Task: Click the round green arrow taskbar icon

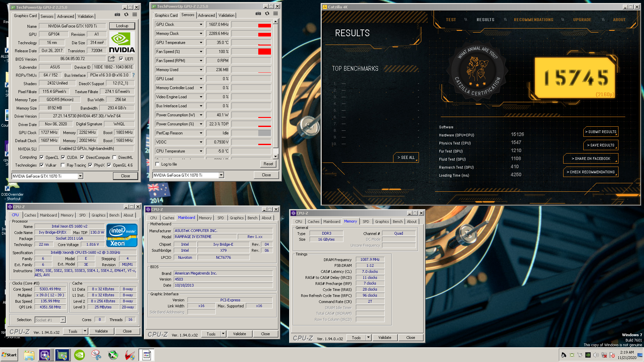Action: click(x=113, y=355)
